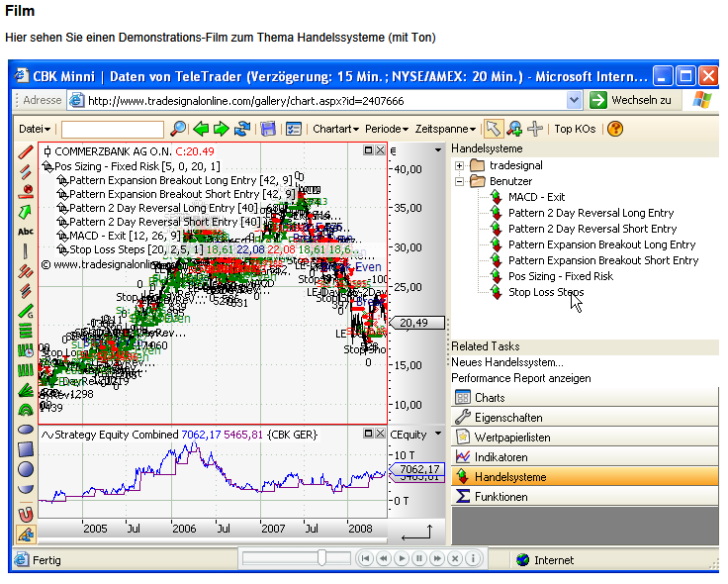Click the video progress slider handle
728x584 pixels.
tap(321, 557)
